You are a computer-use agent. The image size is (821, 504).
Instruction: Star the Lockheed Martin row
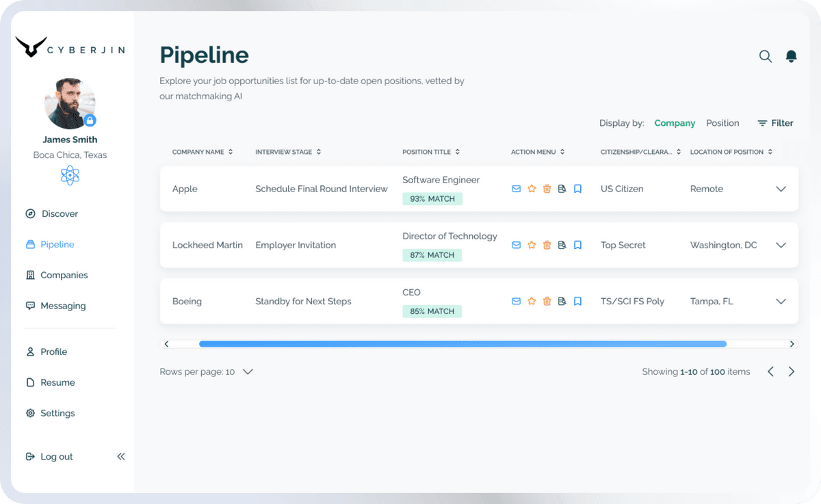pos(532,245)
